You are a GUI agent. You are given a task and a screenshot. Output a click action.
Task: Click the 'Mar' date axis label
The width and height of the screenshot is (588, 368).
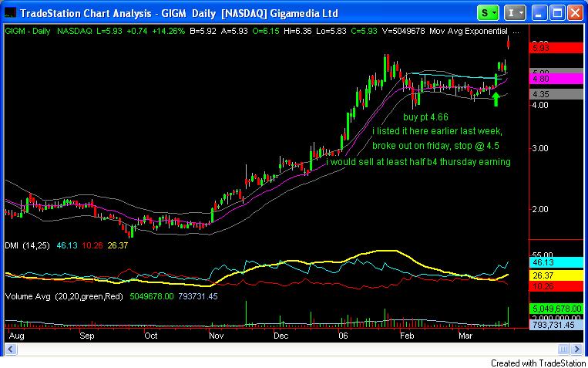pyautogui.click(x=465, y=336)
